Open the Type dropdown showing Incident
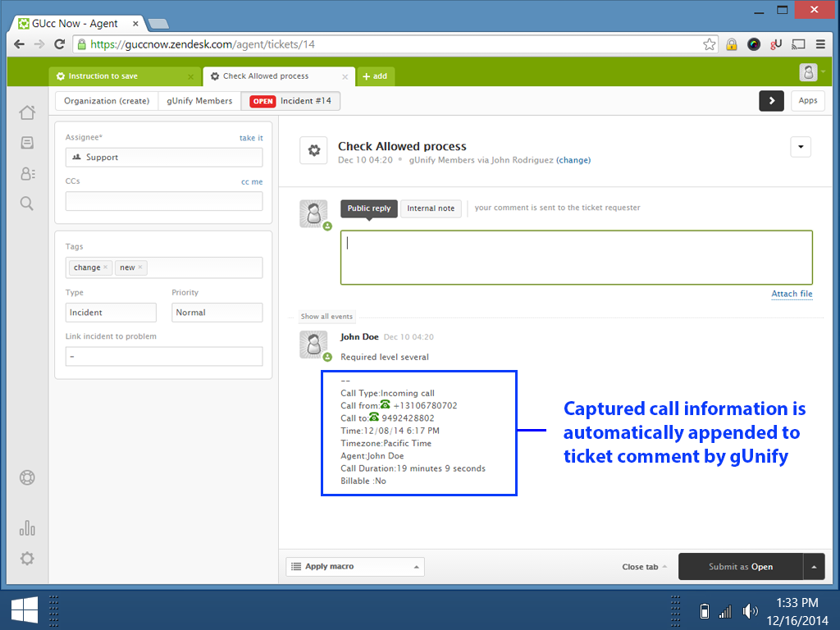 pyautogui.click(x=111, y=313)
